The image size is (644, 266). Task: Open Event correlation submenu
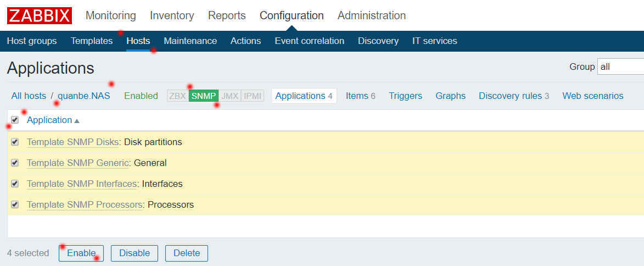pyautogui.click(x=309, y=41)
